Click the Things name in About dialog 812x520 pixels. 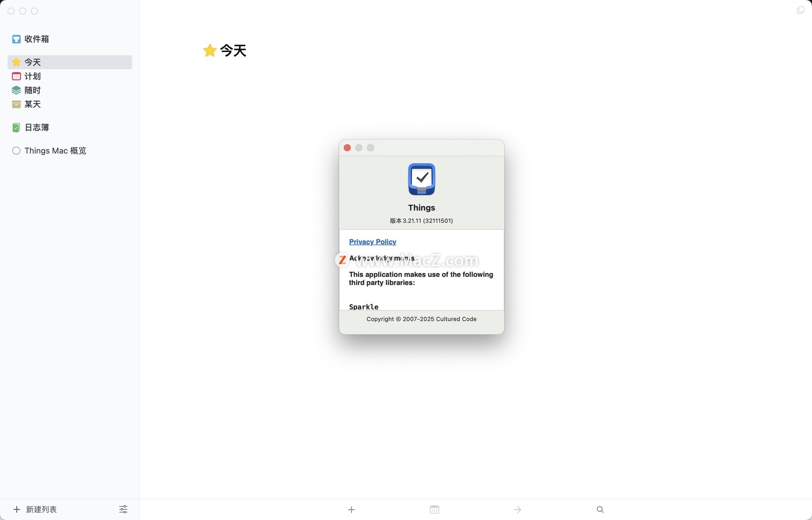click(x=422, y=208)
